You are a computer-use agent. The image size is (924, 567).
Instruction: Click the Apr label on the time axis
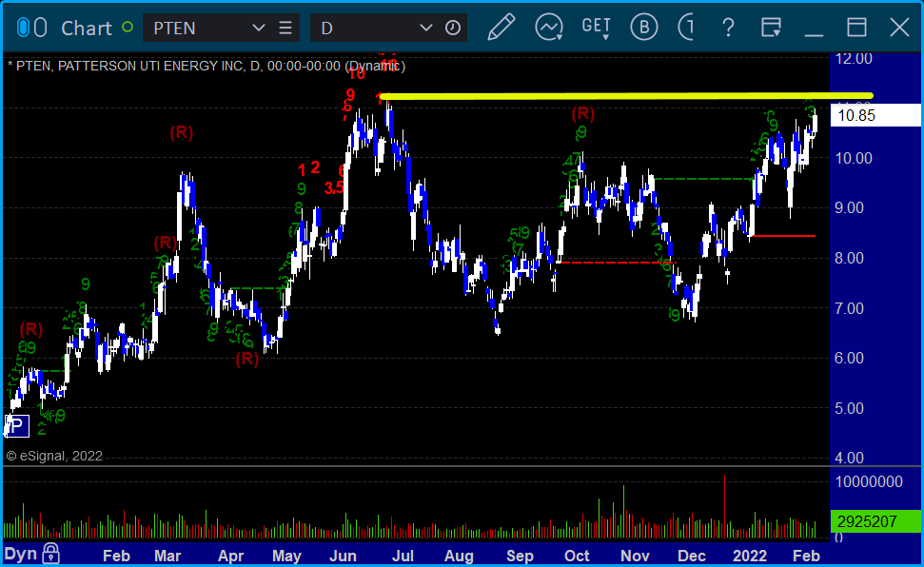(230, 556)
